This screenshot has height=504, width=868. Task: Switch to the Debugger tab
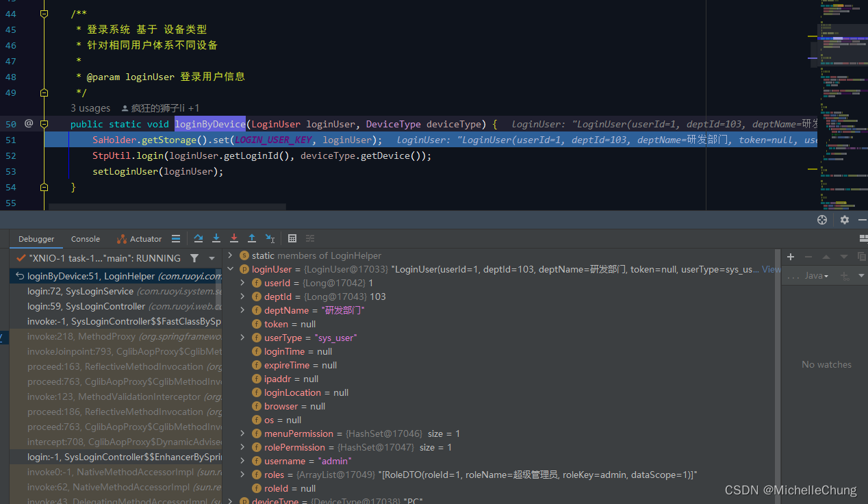tap(36, 239)
